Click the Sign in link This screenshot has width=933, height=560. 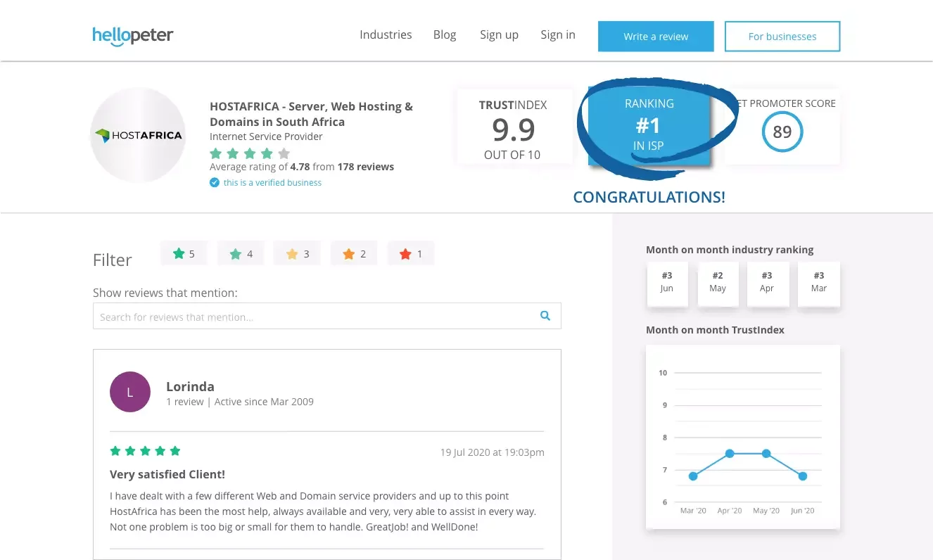[557, 34]
